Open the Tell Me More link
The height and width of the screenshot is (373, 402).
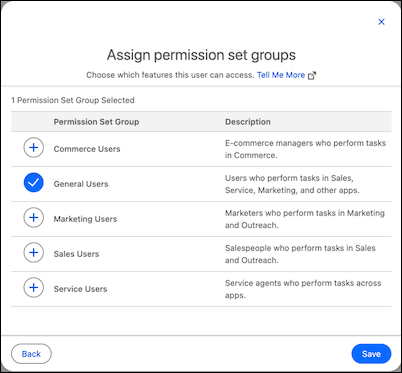pos(281,75)
